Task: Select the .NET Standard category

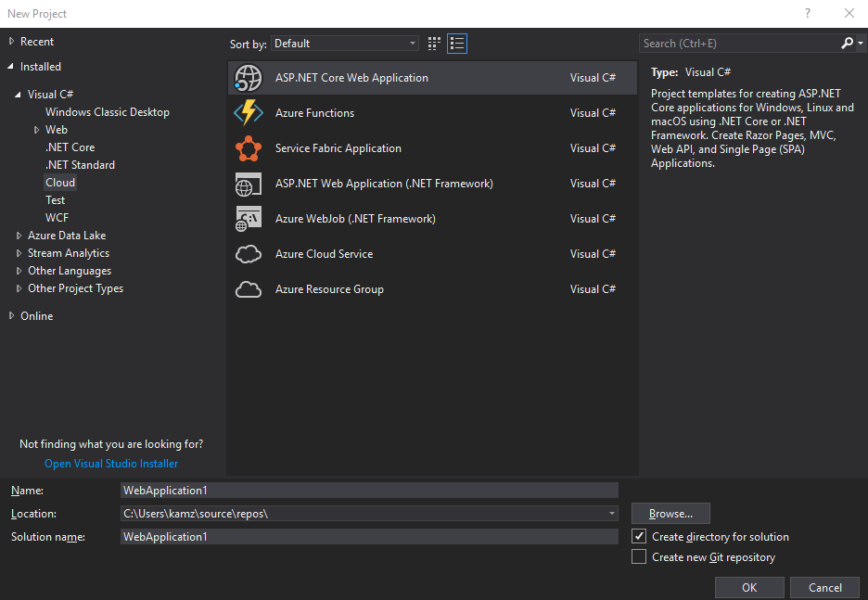Action: (x=80, y=165)
